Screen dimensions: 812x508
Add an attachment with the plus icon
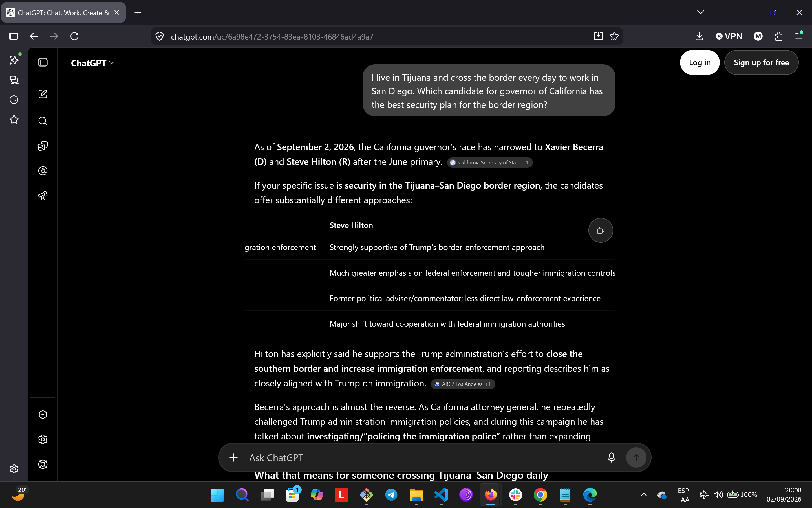(233, 457)
